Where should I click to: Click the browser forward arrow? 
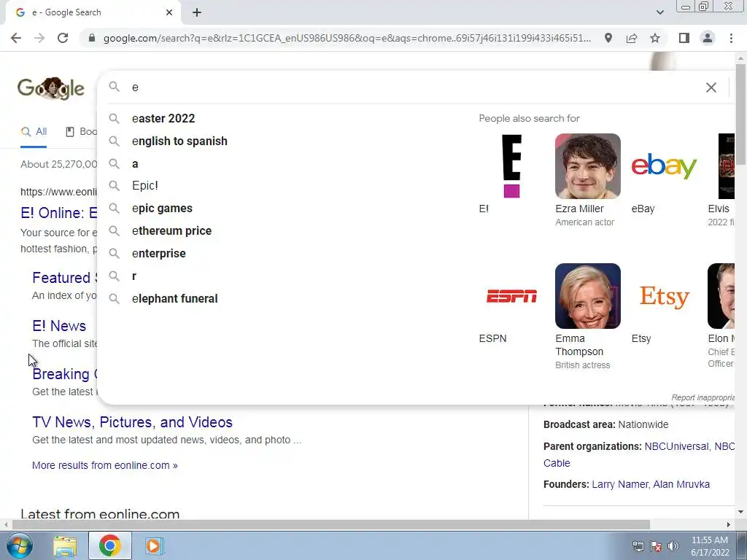(39, 38)
